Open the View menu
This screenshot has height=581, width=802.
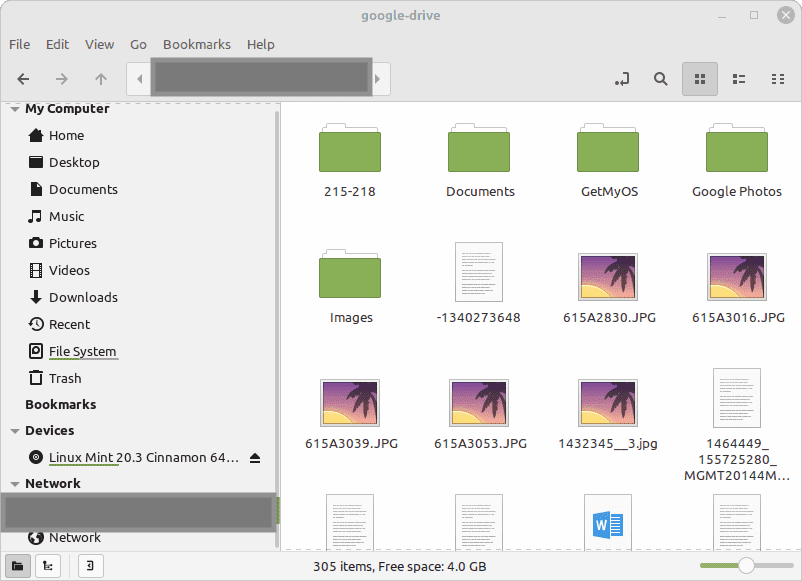pyautogui.click(x=99, y=44)
